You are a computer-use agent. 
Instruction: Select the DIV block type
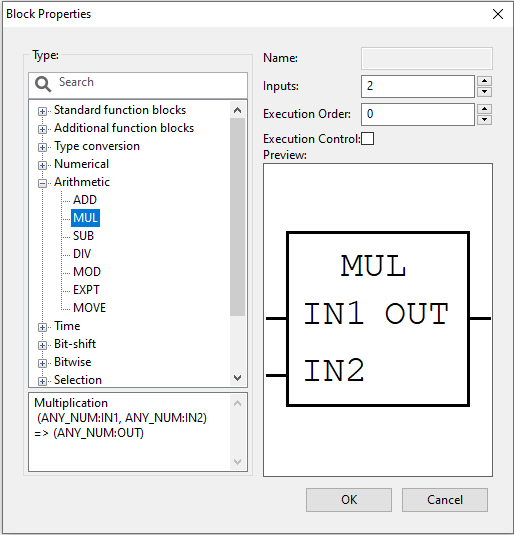point(82,254)
